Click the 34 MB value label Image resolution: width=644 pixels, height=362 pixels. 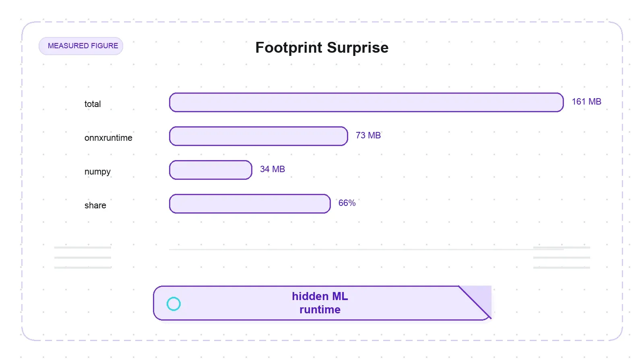[x=272, y=169]
